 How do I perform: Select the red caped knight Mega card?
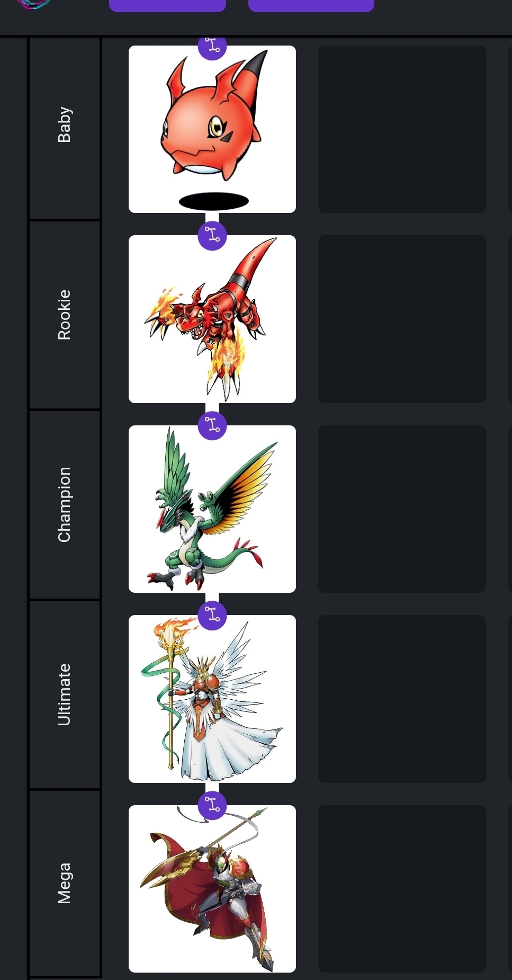coord(212,889)
